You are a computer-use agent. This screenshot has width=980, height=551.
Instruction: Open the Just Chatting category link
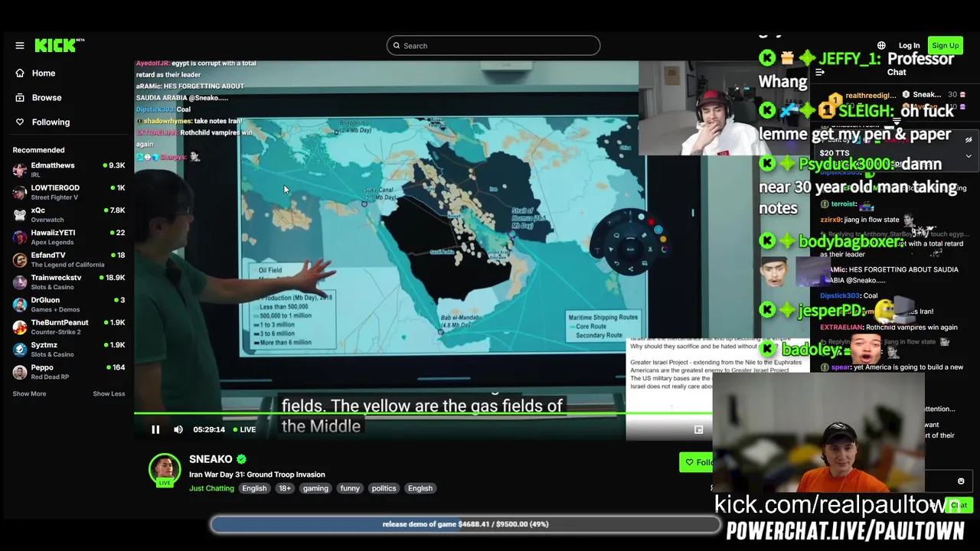pyautogui.click(x=211, y=488)
